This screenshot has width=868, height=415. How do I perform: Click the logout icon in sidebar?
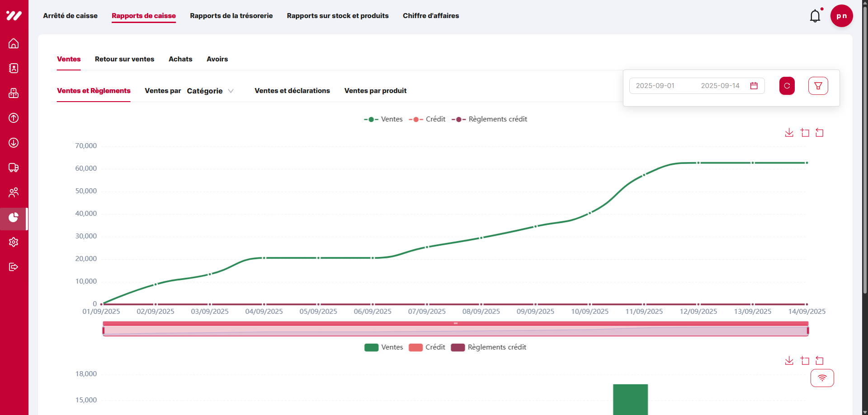pyautogui.click(x=14, y=267)
